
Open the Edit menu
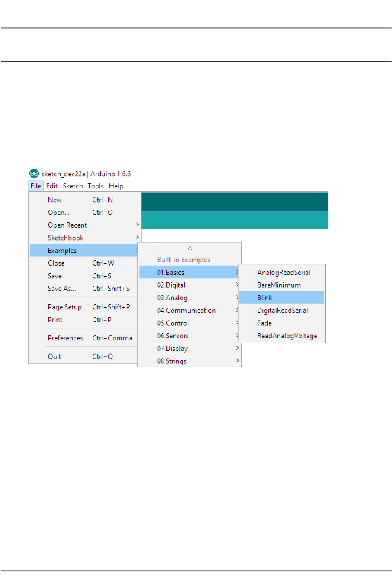pyautogui.click(x=52, y=186)
